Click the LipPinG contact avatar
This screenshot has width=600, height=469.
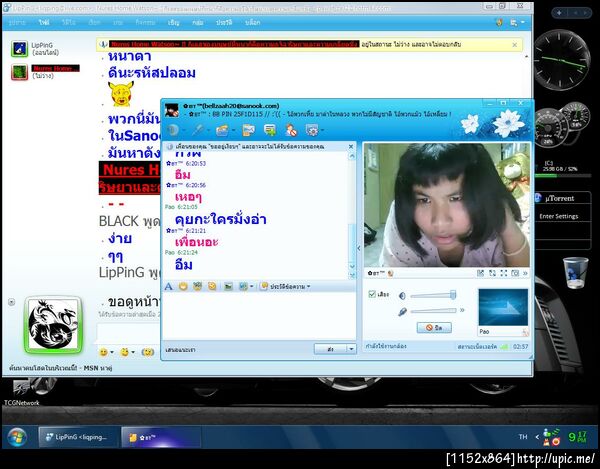(x=20, y=49)
